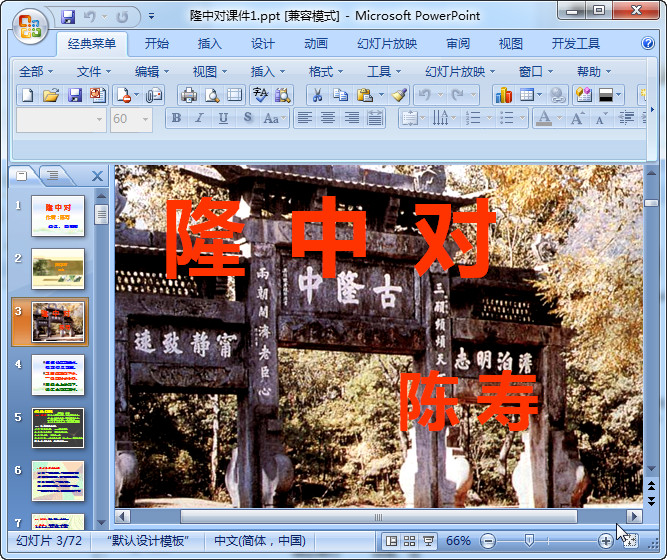Expand the numbering list dropdown arrow
The image size is (667, 560).
coord(489,118)
